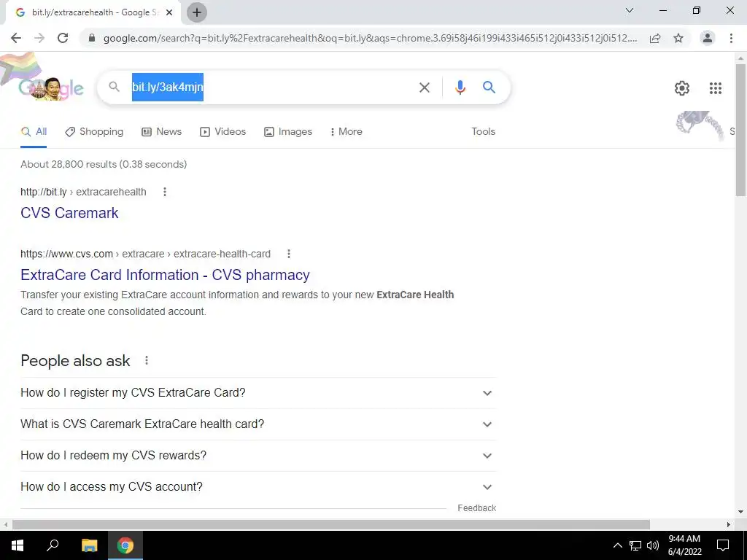Open File Explorer from the taskbar
The height and width of the screenshot is (560, 747).
[x=89, y=545]
